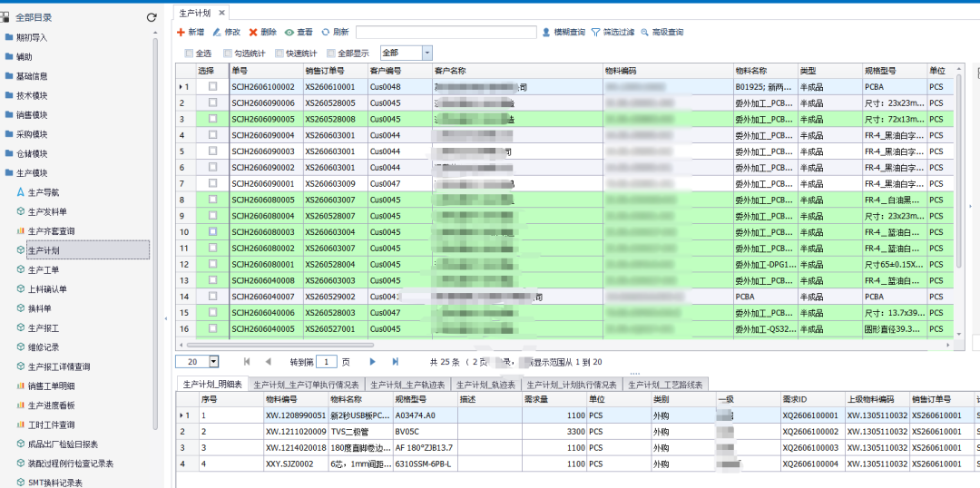Click the 销售工单明细 chart icon

tap(21, 386)
